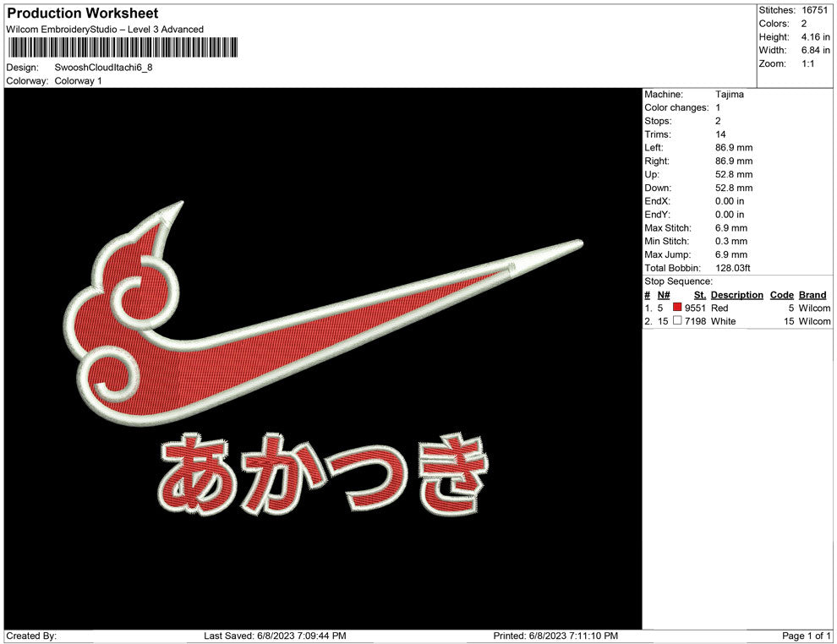Click the barcode under the worksheet title
Viewport: 837px width, 644px height.
point(123,47)
